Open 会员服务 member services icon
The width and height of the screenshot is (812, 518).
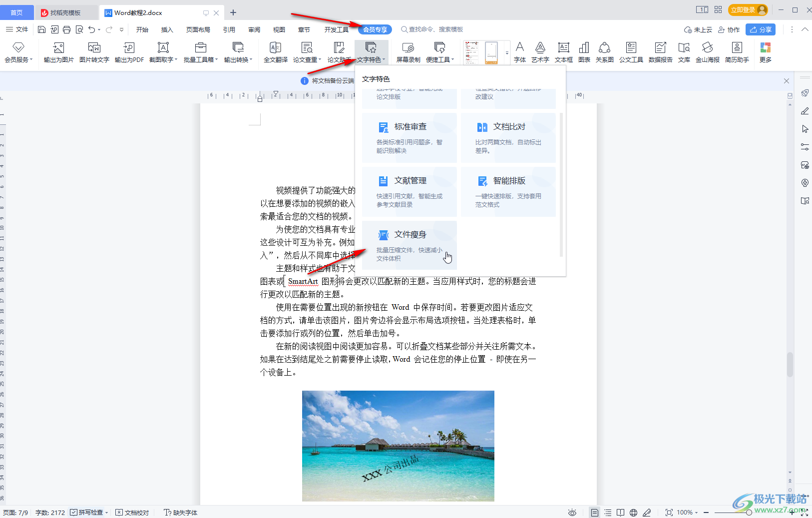pyautogui.click(x=18, y=52)
